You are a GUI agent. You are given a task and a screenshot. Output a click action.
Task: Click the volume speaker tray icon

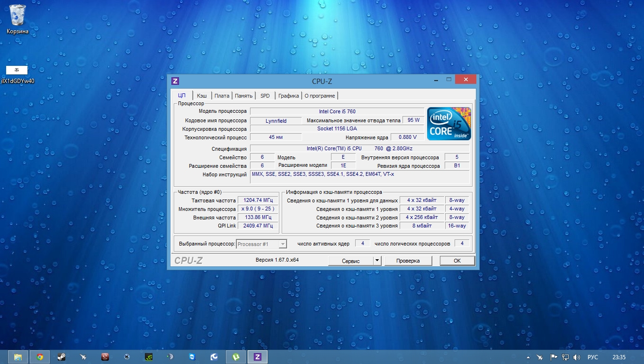576,357
